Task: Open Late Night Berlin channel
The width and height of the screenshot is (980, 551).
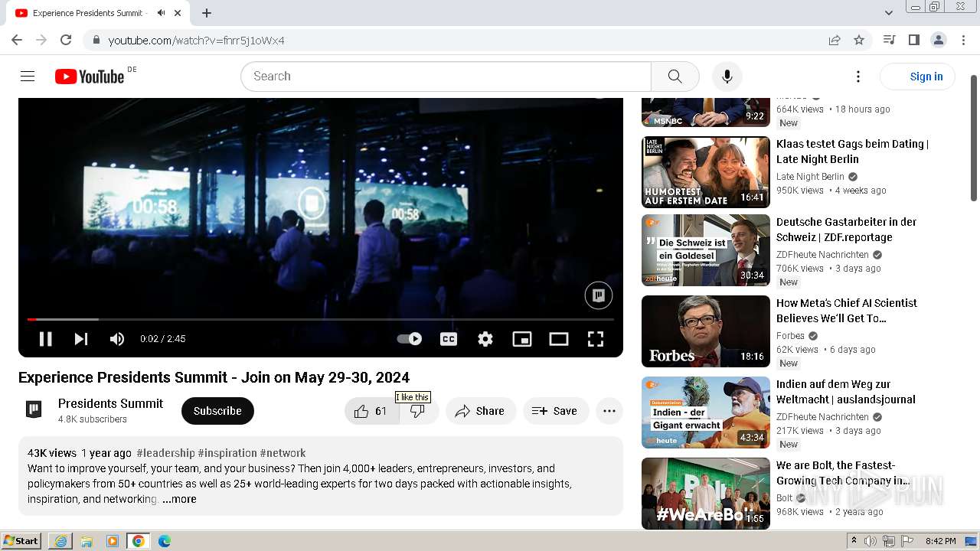Action: click(x=810, y=176)
